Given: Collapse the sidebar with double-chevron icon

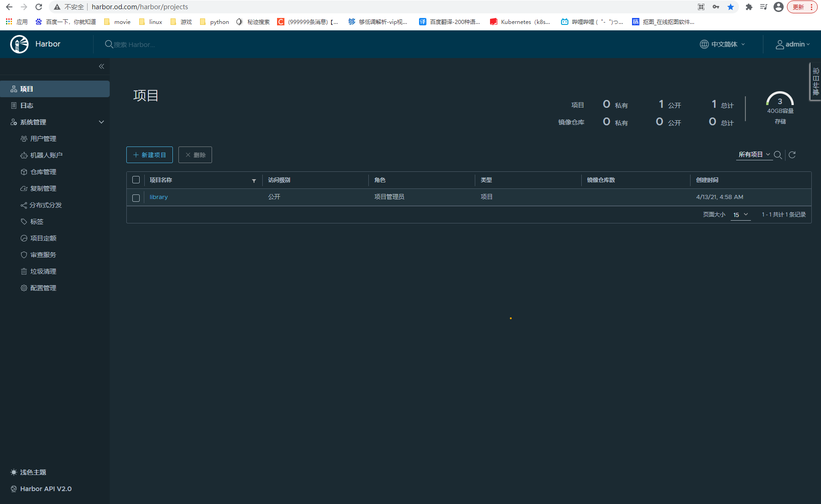Looking at the screenshot, I should (x=101, y=66).
